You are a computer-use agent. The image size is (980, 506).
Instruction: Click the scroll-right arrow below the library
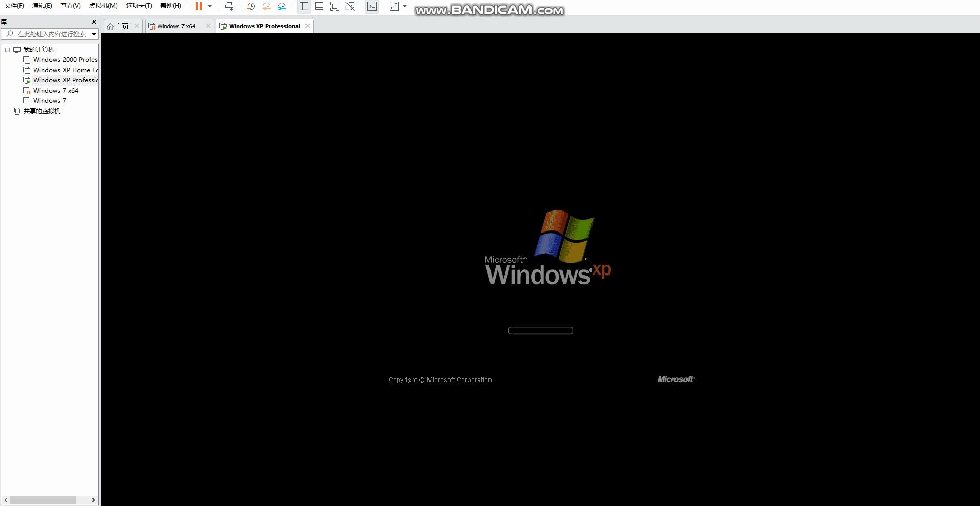(x=93, y=500)
